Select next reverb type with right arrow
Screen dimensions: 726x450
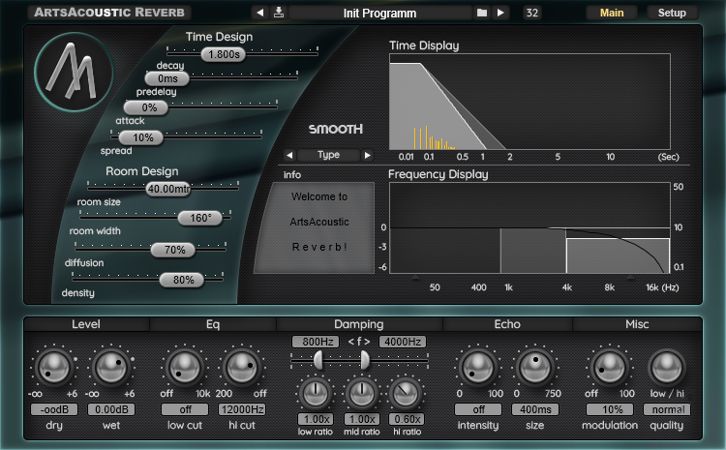pyautogui.click(x=367, y=155)
